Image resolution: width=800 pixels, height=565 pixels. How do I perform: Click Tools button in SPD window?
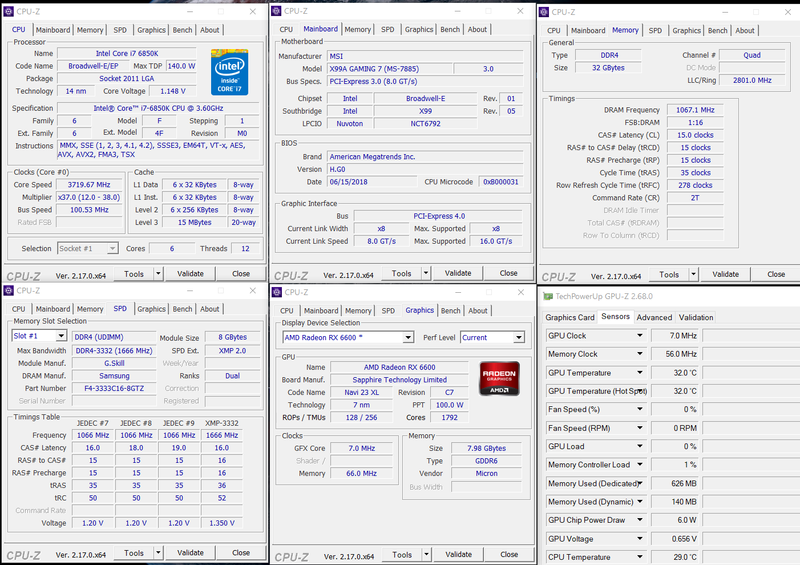tap(134, 553)
